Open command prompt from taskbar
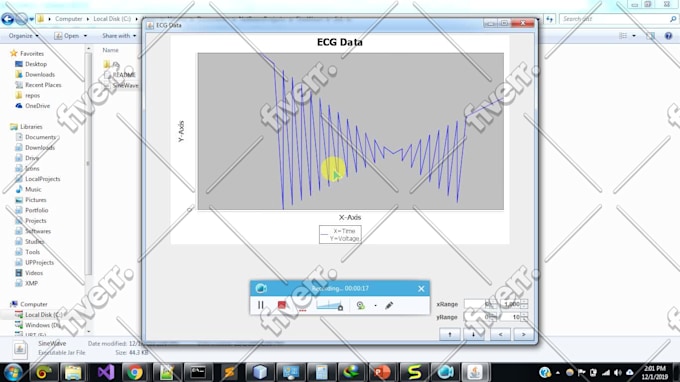 (198, 372)
